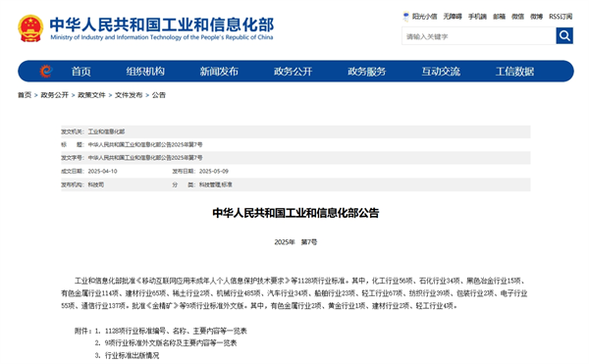Open the 新闻发布 navigation menu
The height and width of the screenshot is (364, 589).
coord(219,72)
